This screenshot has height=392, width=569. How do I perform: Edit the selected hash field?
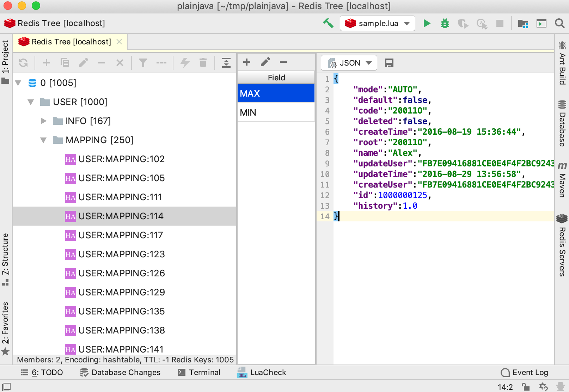click(x=265, y=62)
